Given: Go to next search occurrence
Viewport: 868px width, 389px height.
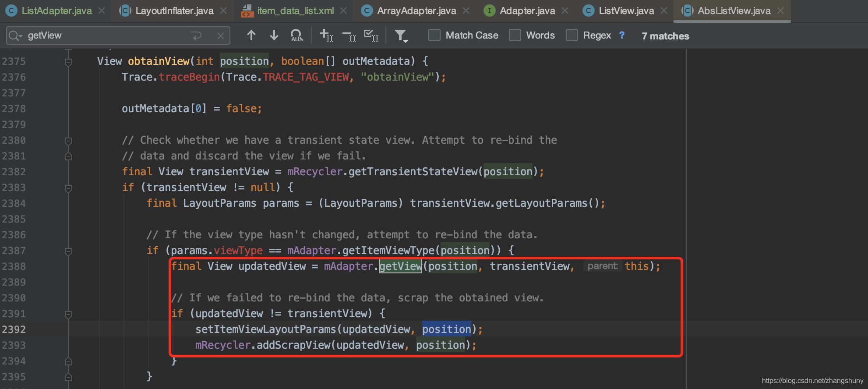Looking at the screenshot, I should (274, 35).
